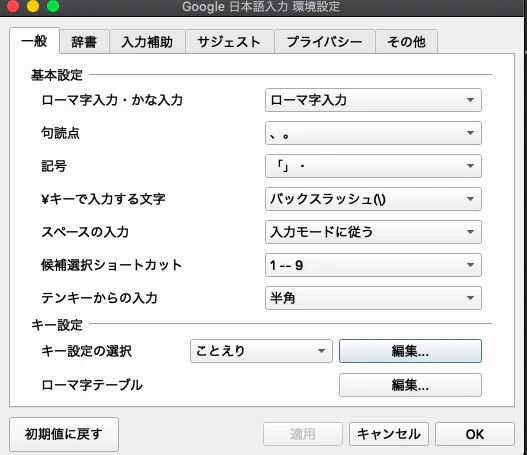The width and height of the screenshot is (527, 455).
Task: Confirm with the OK button
Action: tap(475, 434)
